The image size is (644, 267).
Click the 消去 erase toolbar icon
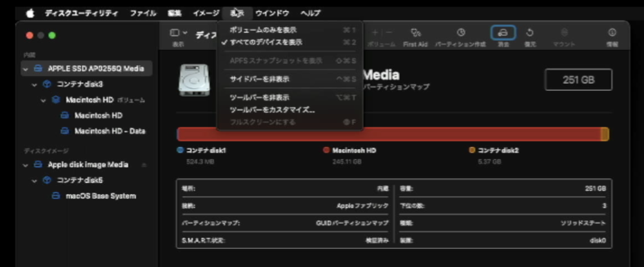pos(503,32)
